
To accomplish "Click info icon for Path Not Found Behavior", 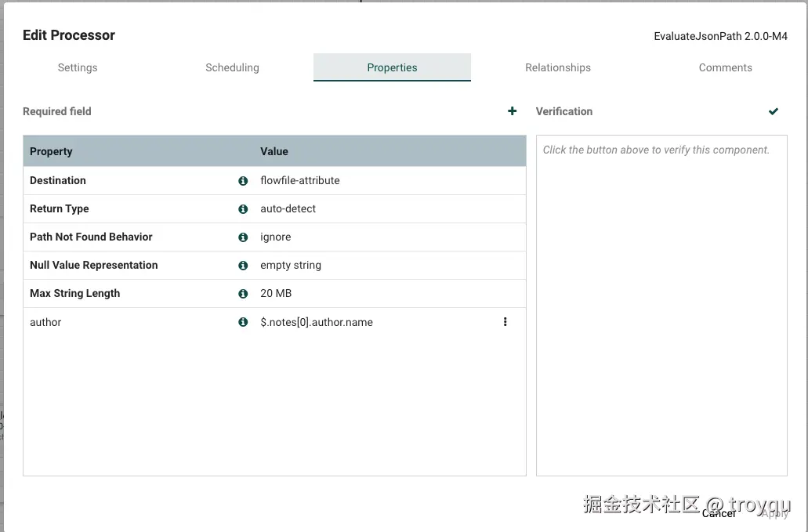I will 243,237.
